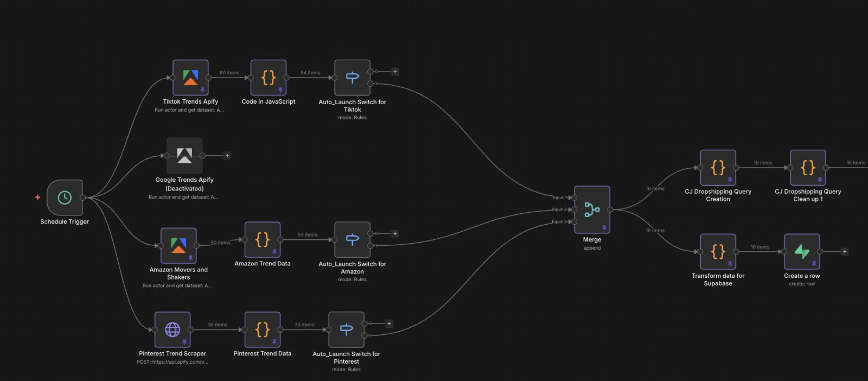Screen dimensions: 868x381
Task: Open the Merge append node
Action: tap(592, 209)
